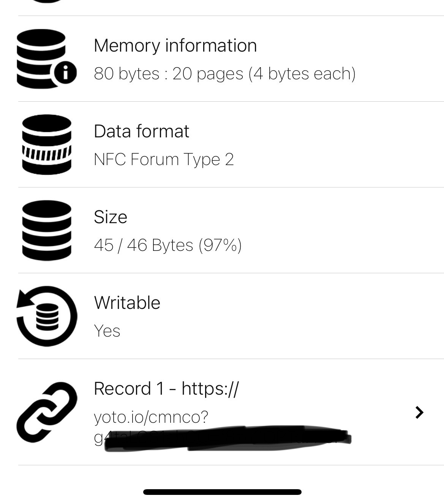Select the Data format heading

(141, 131)
